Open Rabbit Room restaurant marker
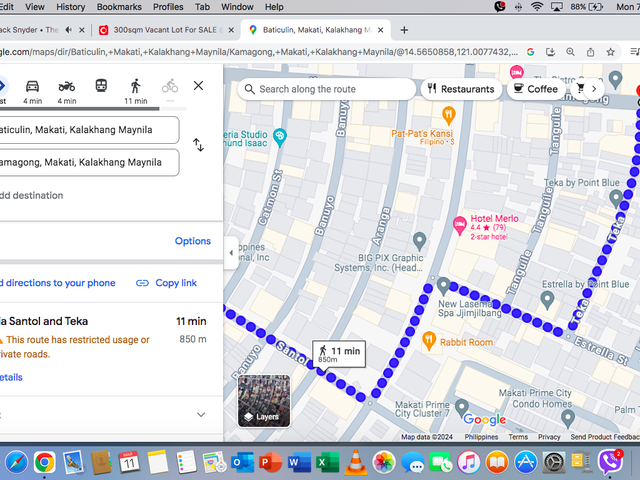The height and width of the screenshot is (480, 640). point(429,341)
